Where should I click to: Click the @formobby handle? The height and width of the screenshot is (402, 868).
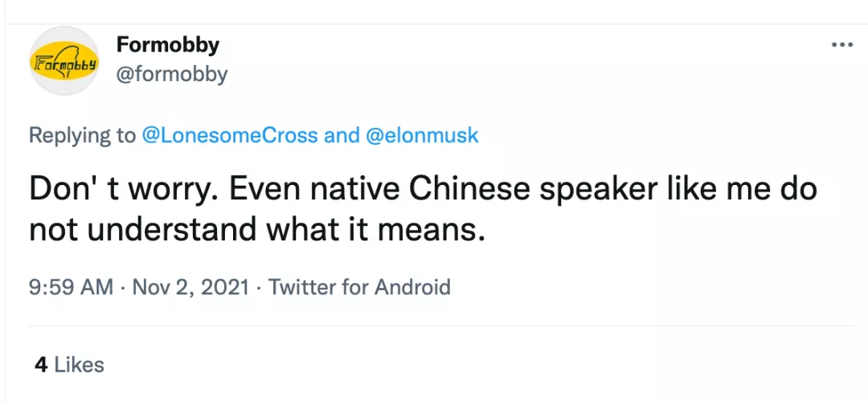(x=172, y=75)
